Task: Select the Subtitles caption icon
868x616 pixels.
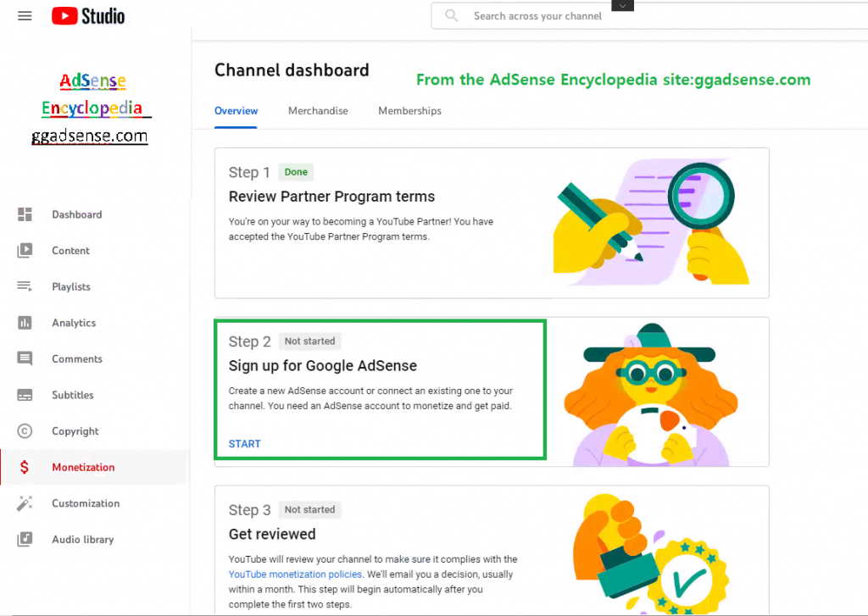Action: 25,395
